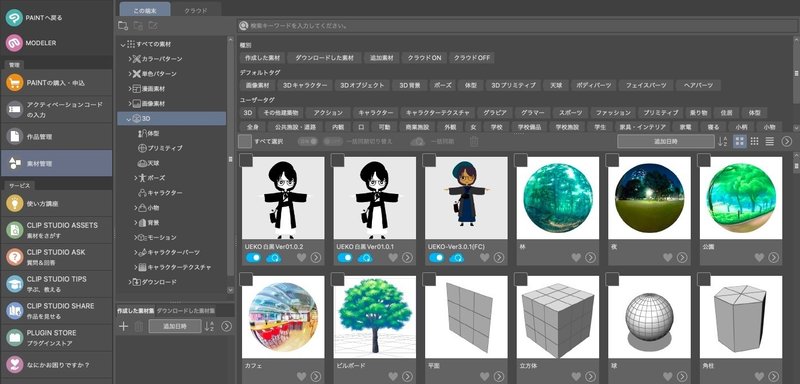Filter by 3Dキャラクター default tag

tap(305, 86)
